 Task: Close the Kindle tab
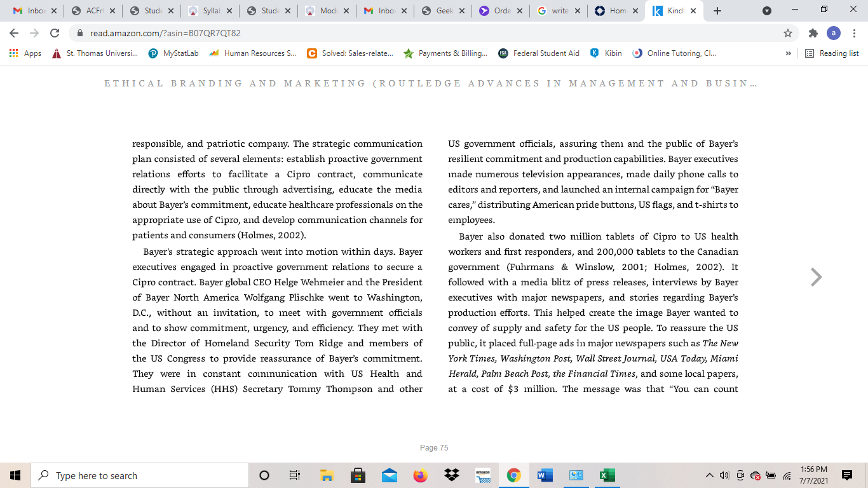pos(693,11)
